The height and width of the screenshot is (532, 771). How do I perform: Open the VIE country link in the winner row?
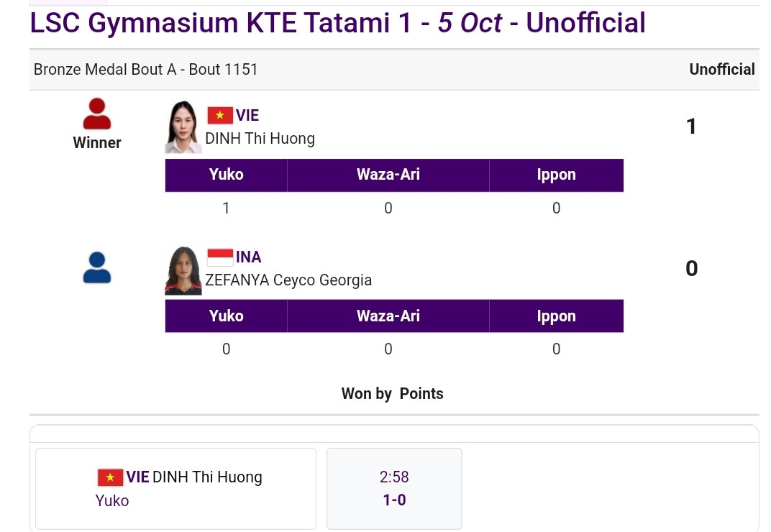(247, 115)
